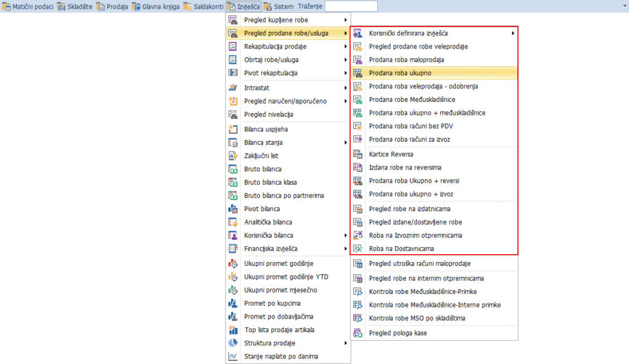Expand the Rekapitulacija prodaje submenu arrow
This screenshot has height=364, width=629.
[346, 47]
